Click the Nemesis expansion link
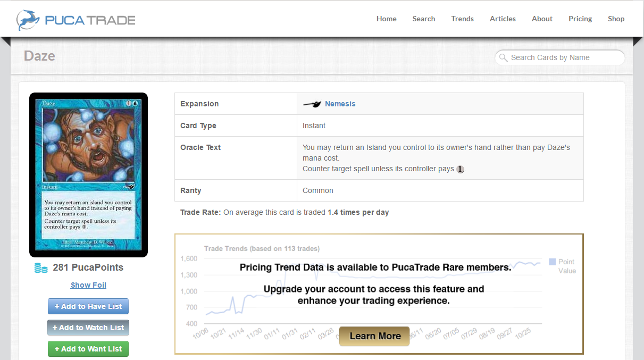The width and height of the screenshot is (644, 360). click(x=340, y=104)
